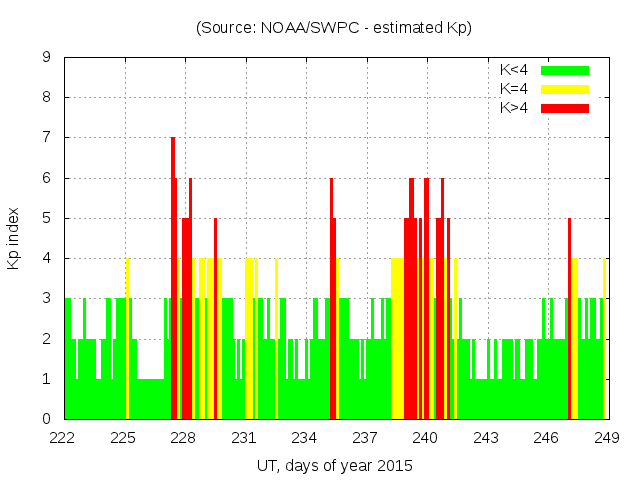Screen dimensions: 640x480
Task: Click the NOAA/SWPC source title text
Action: pos(334,28)
